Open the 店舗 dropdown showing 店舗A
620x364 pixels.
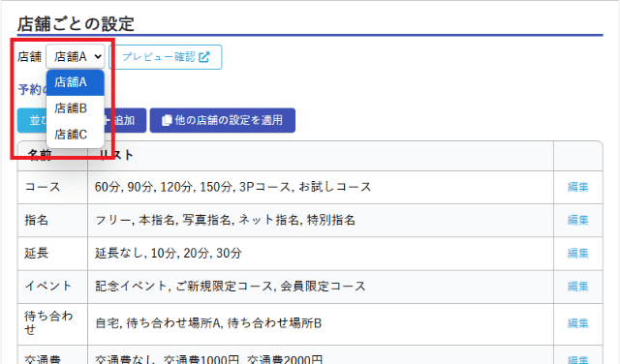tap(76, 56)
